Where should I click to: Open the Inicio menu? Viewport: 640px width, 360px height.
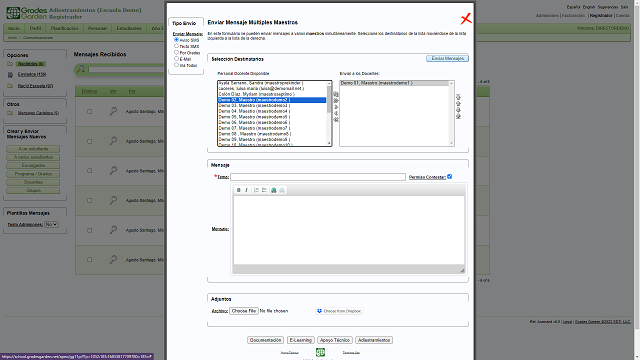(14, 29)
